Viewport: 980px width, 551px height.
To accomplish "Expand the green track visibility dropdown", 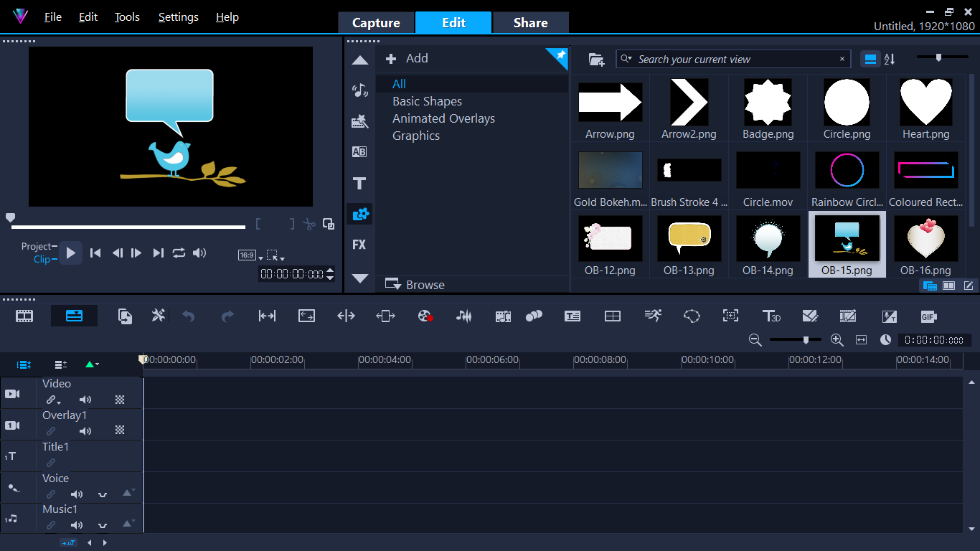I will pyautogui.click(x=92, y=364).
